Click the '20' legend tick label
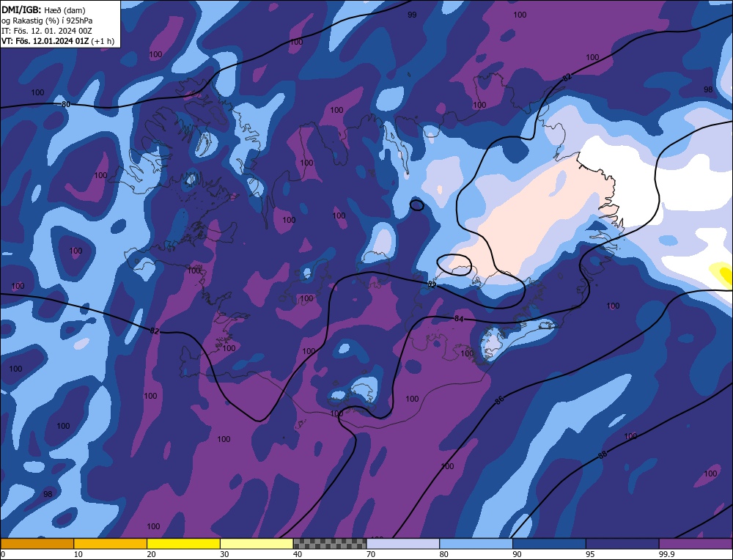Screen dimensions: 733x560 point(152,554)
